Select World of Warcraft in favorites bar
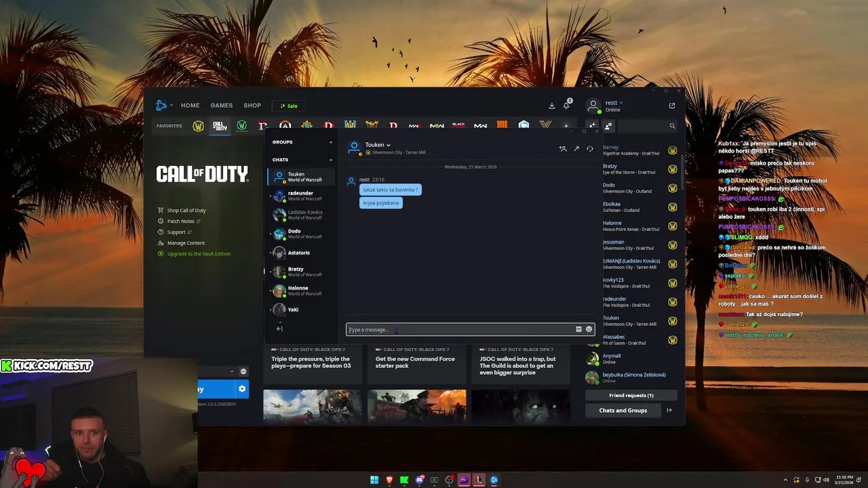The height and width of the screenshot is (488, 868). [198, 126]
